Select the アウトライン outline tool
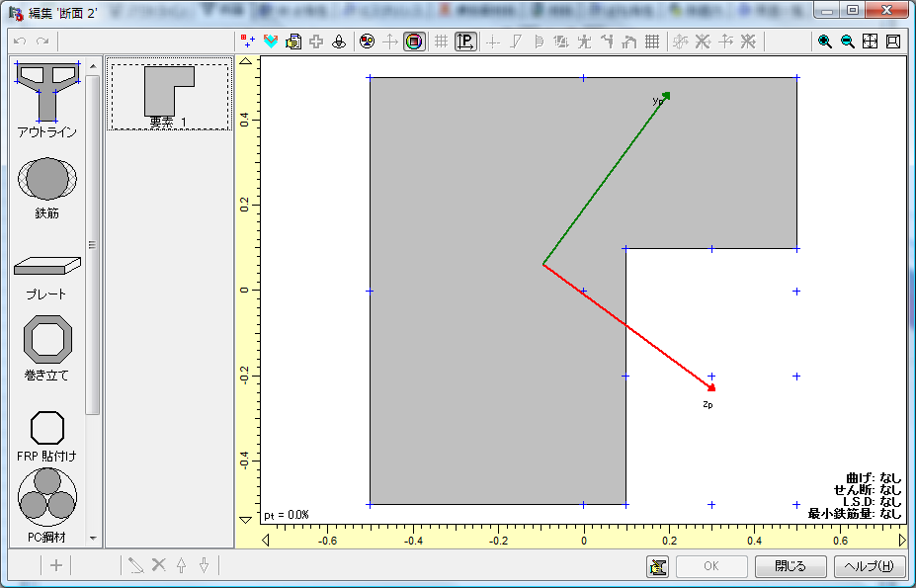916x588 pixels. (47, 99)
